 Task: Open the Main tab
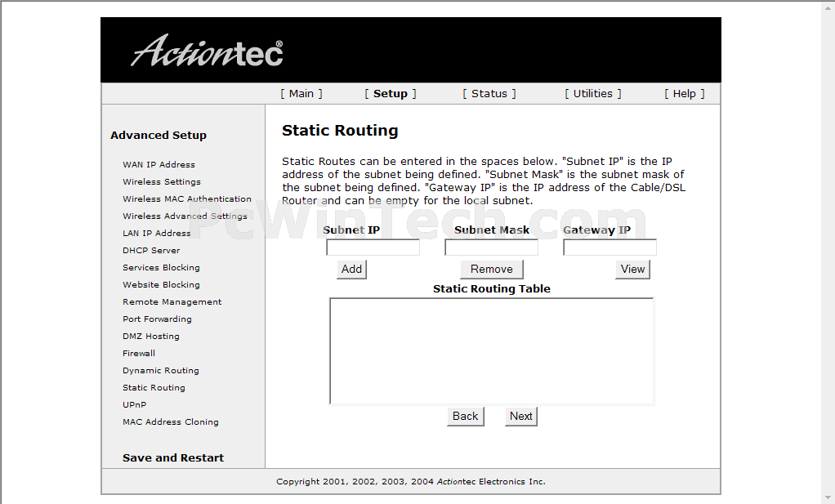pyautogui.click(x=301, y=94)
